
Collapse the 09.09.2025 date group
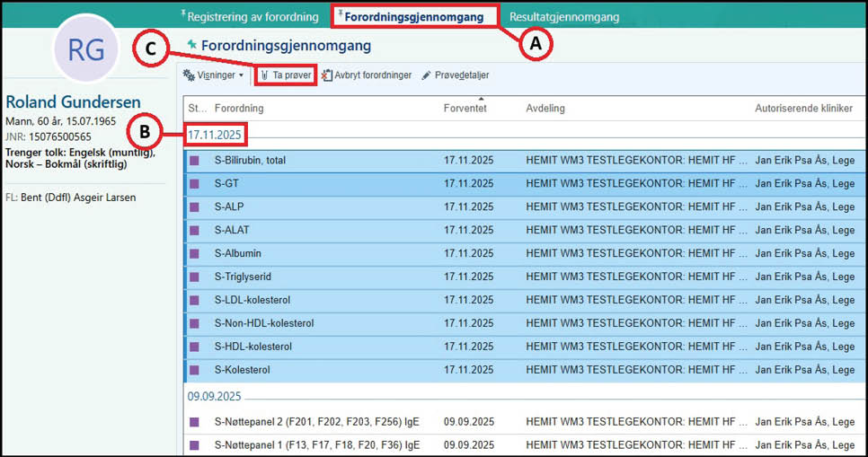215,395
